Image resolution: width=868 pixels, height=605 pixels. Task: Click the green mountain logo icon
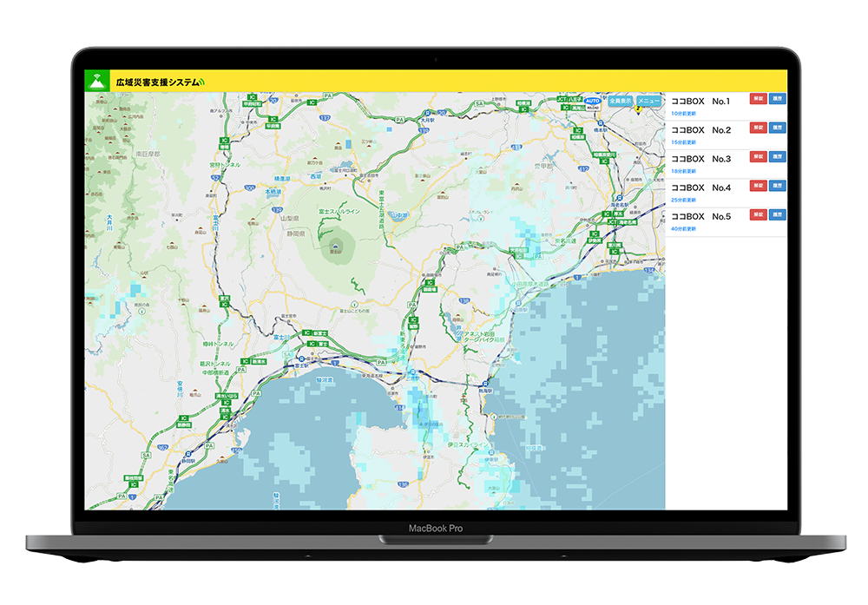click(x=96, y=82)
